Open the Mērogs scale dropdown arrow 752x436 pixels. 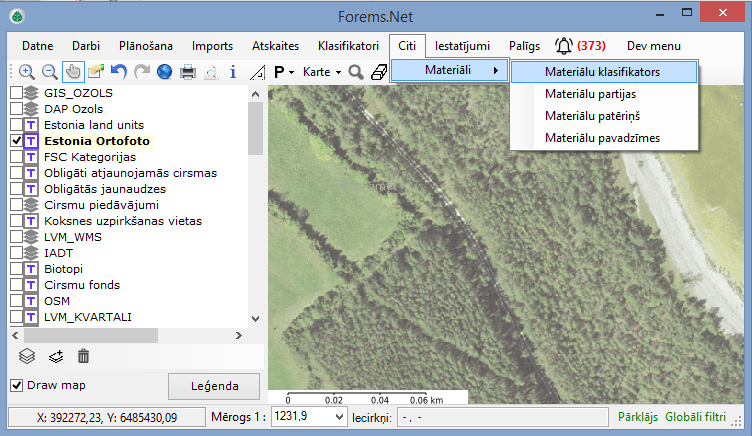(339, 417)
